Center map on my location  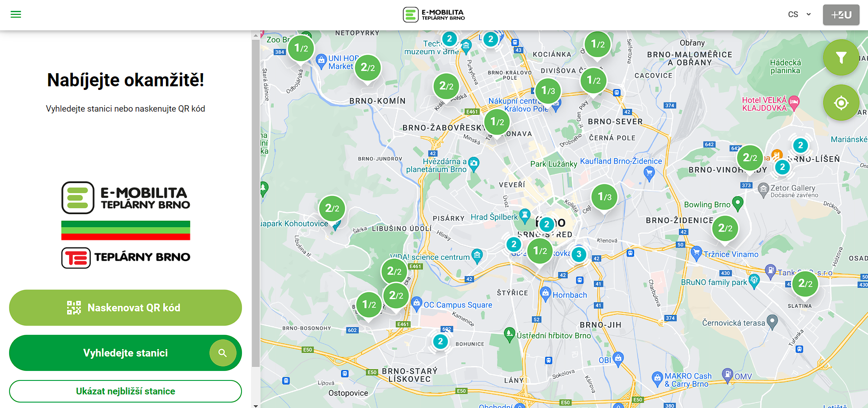point(841,103)
